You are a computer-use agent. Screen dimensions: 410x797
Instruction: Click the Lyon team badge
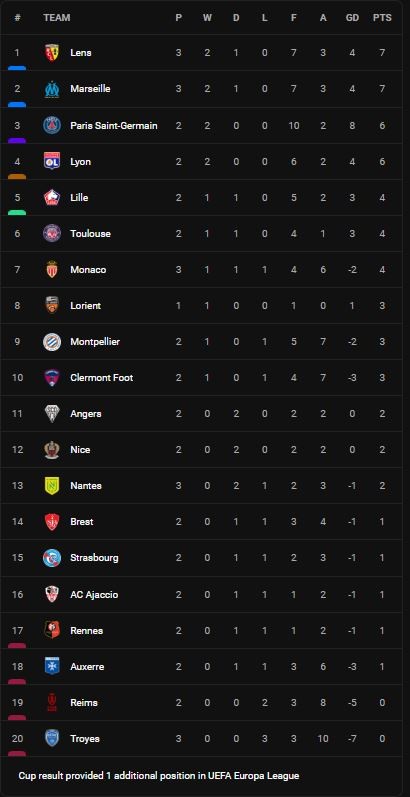point(52,161)
